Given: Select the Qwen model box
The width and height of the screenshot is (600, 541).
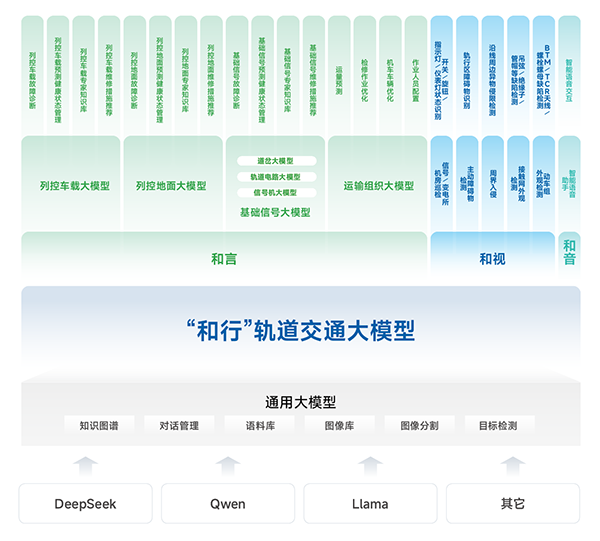Looking at the screenshot, I should tap(228, 503).
